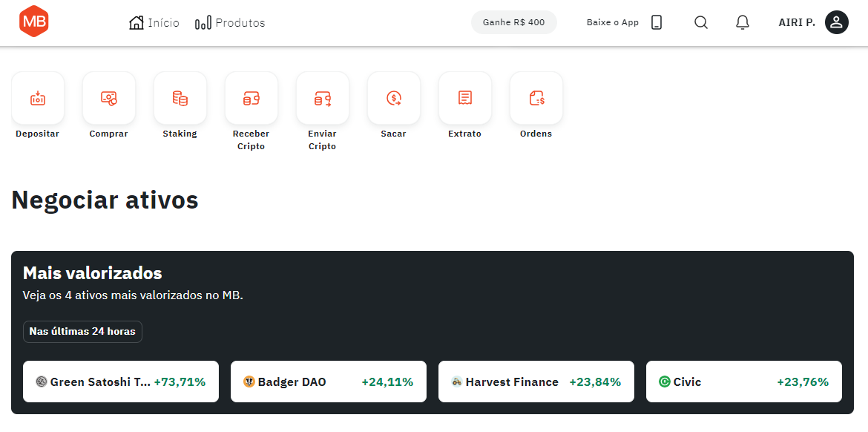Screen dimensions: 868x432
Task: Open search with the magnifier icon
Action: [x=701, y=22]
